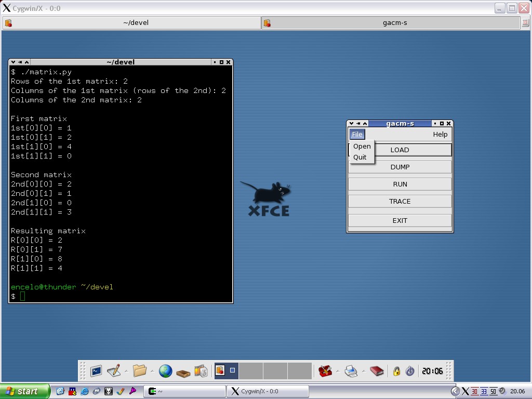The width and height of the screenshot is (532, 399).
Task: Shade the gacm-s window with the up-arrow button
Action: (365, 124)
